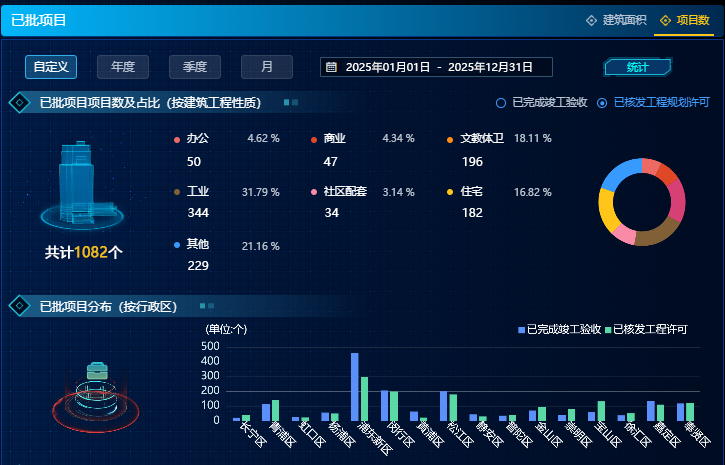
Task: Select the 已完成竣工验收 radio option
Action: [501, 102]
